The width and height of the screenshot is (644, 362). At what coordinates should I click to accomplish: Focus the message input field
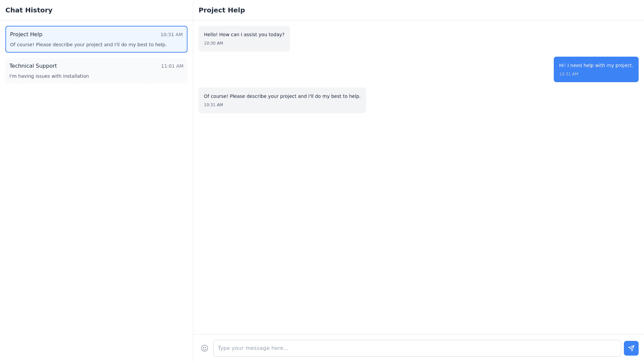click(417, 348)
